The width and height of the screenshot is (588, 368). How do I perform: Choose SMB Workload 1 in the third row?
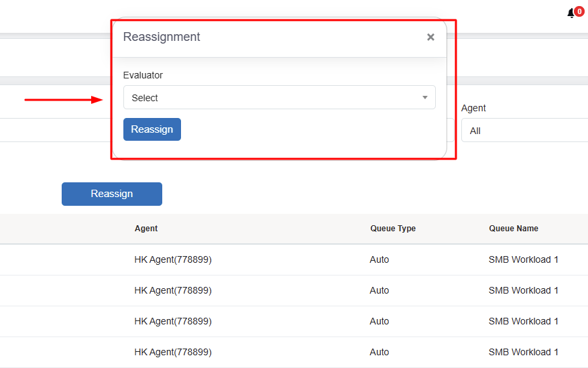tap(524, 321)
